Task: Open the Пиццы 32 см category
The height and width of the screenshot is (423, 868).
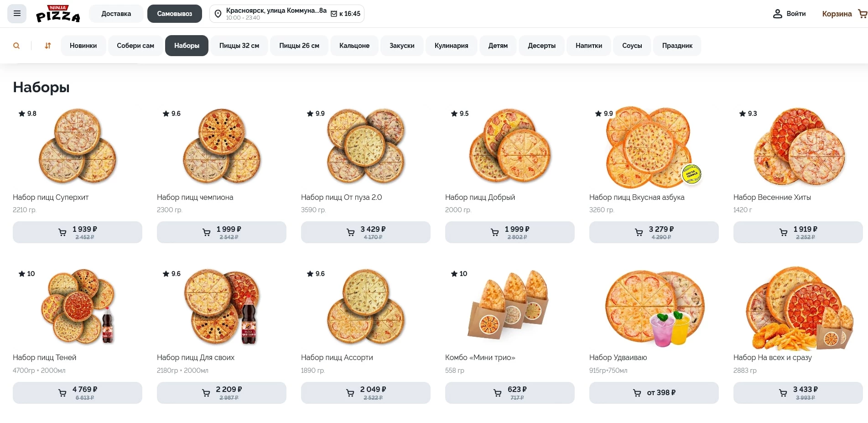Action: (239, 46)
